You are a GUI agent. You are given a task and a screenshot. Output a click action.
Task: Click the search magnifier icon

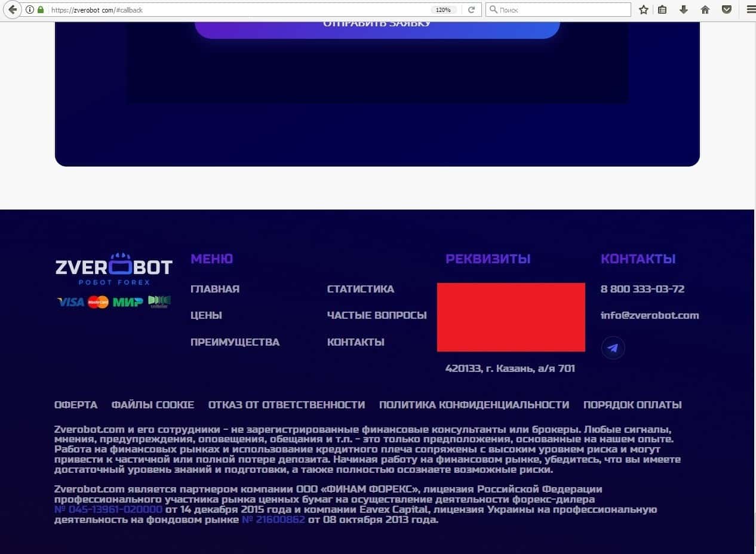tap(493, 10)
